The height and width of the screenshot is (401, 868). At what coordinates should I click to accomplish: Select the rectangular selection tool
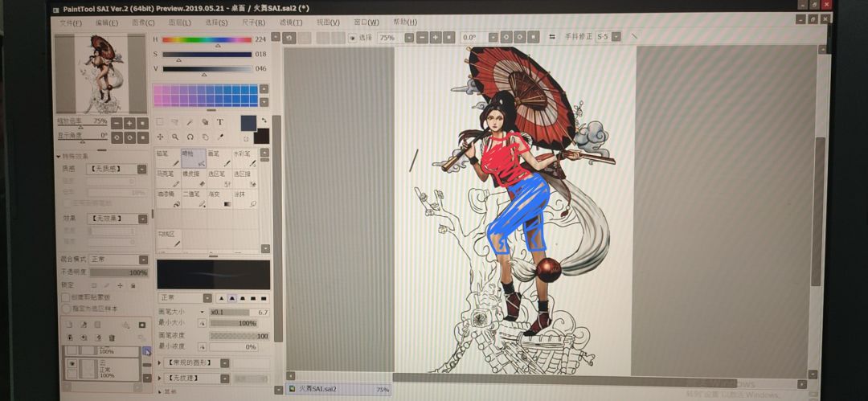point(160,122)
